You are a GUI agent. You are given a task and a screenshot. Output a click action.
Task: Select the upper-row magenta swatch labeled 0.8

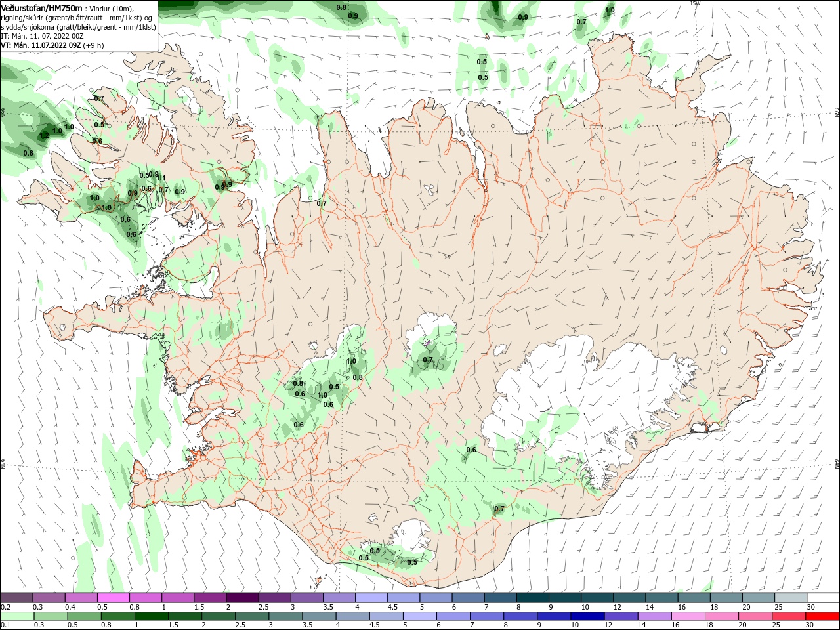[145, 598]
